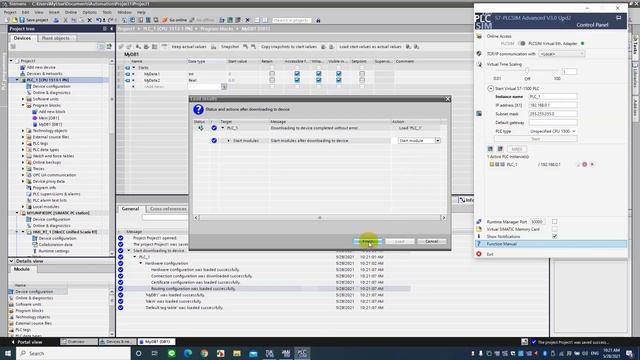The image size is (640, 360).
Task: Click the remove icon for the PLC_1 instance
Action: (x=592, y=164)
